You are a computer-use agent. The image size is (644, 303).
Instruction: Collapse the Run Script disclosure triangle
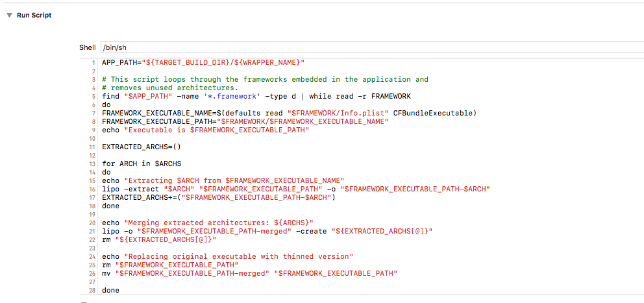[9, 15]
